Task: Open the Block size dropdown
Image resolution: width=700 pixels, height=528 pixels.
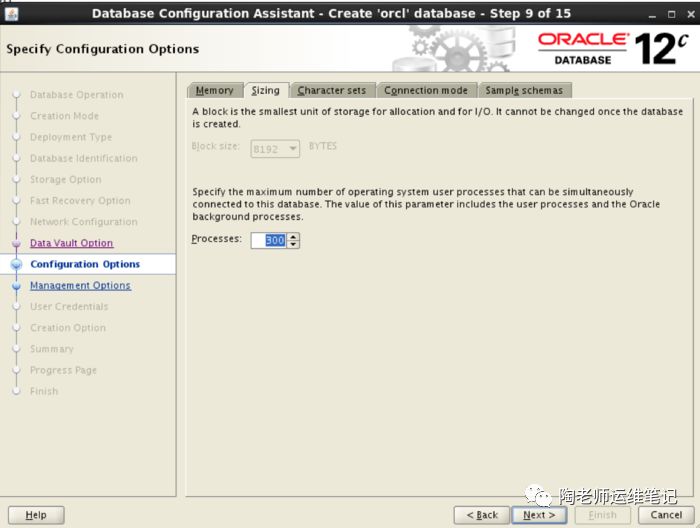Action: (x=275, y=149)
